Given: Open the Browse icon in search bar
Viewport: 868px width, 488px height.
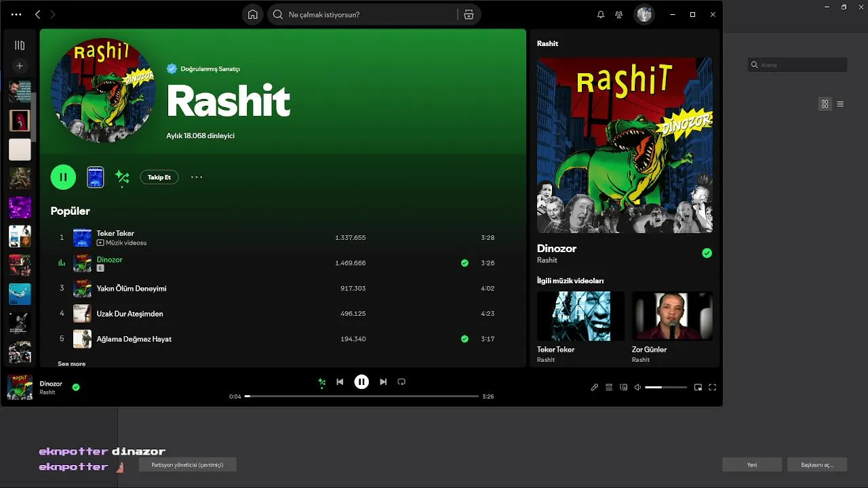Looking at the screenshot, I should [x=469, y=14].
